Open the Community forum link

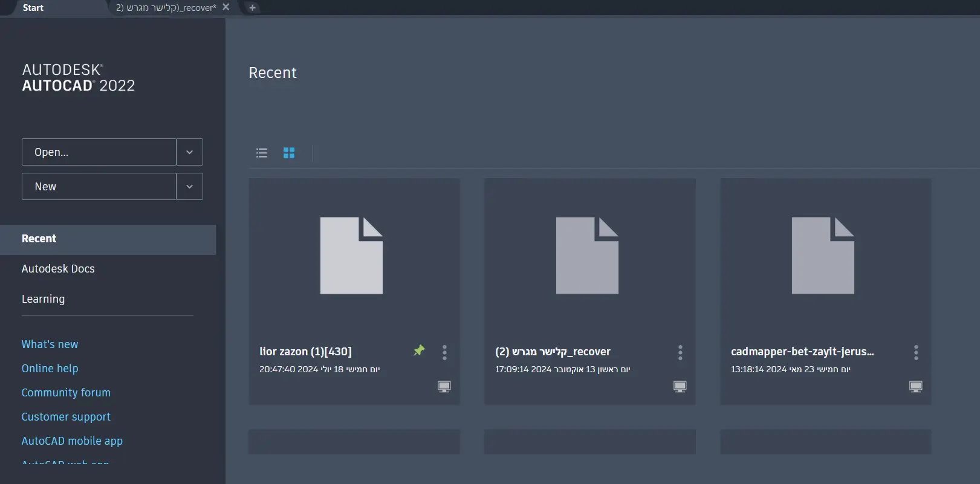tap(66, 392)
